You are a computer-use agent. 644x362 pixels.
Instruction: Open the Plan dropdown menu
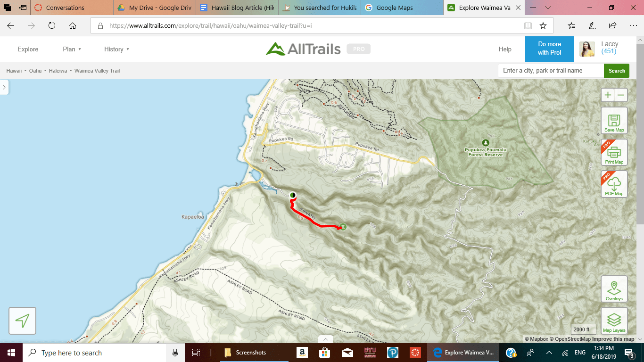coord(72,49)
